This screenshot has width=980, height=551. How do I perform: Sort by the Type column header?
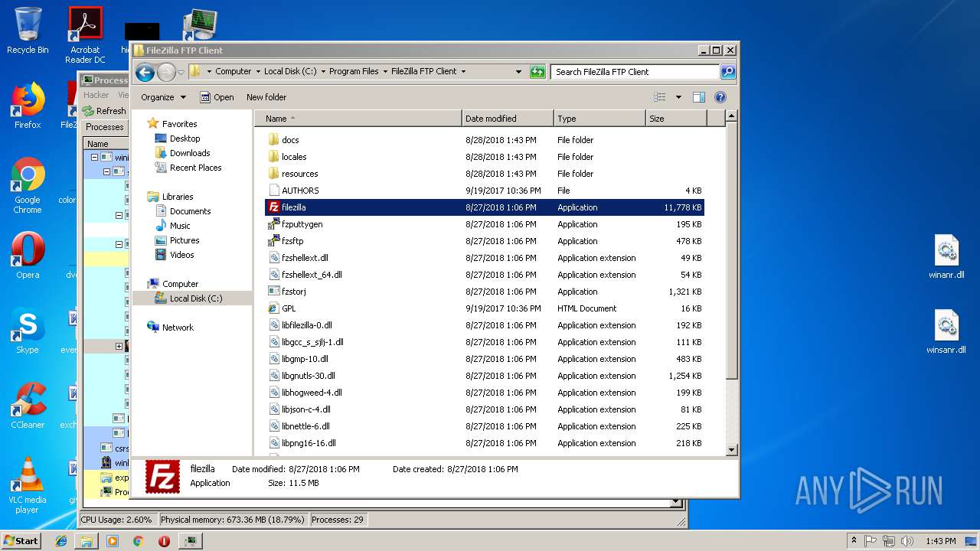click(599, 119)
